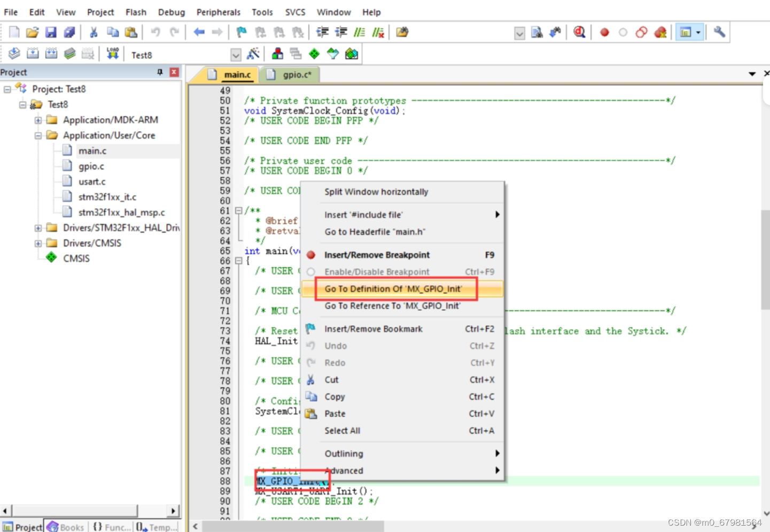
Task: Open Pack Installer icon
Action: click(352, 53)
